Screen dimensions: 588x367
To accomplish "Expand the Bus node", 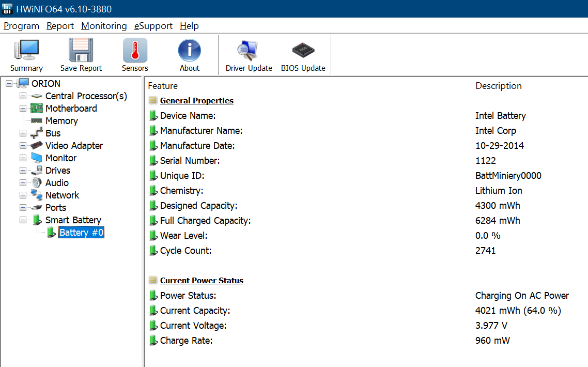I will coord(23,133).
